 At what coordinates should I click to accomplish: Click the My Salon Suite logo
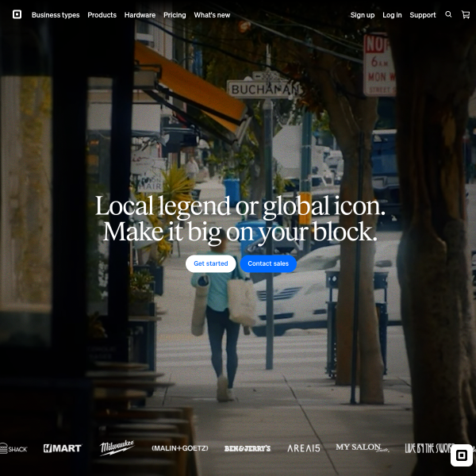363,447
